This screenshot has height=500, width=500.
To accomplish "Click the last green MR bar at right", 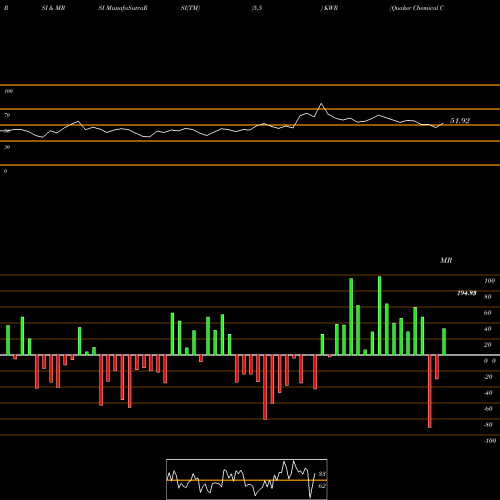I will 444,342.
